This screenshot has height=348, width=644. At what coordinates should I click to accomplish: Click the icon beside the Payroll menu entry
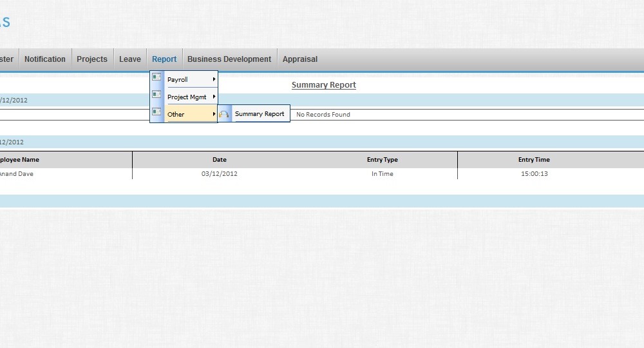pos(156,77)
